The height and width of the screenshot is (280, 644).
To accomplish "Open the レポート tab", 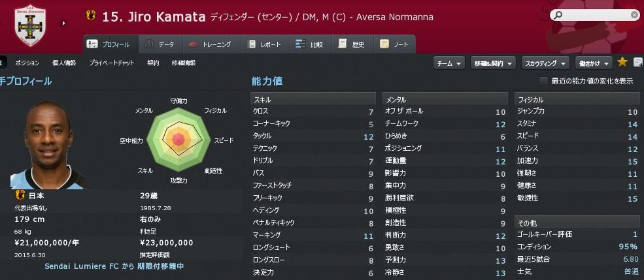I will 264,44.
